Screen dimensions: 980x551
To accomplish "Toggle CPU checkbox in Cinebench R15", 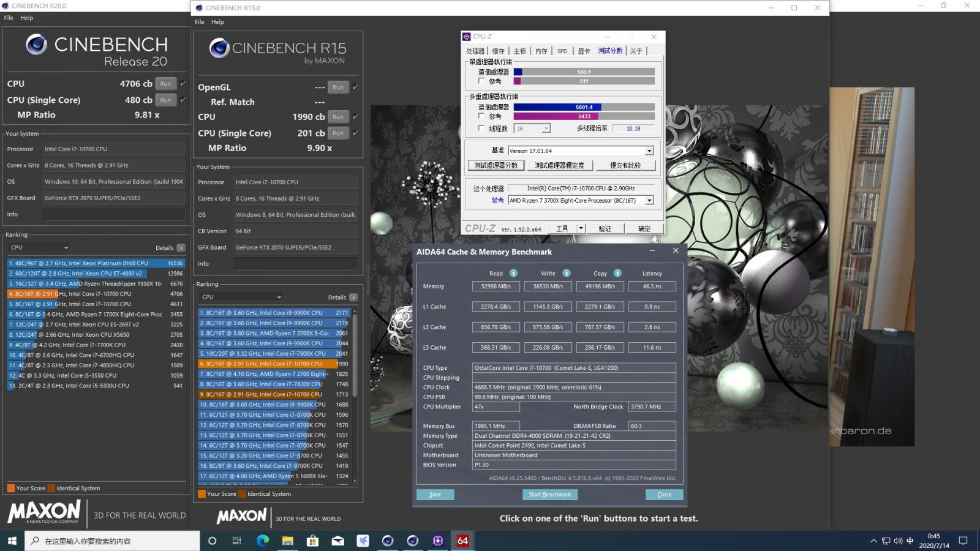I will pos(355,116).
